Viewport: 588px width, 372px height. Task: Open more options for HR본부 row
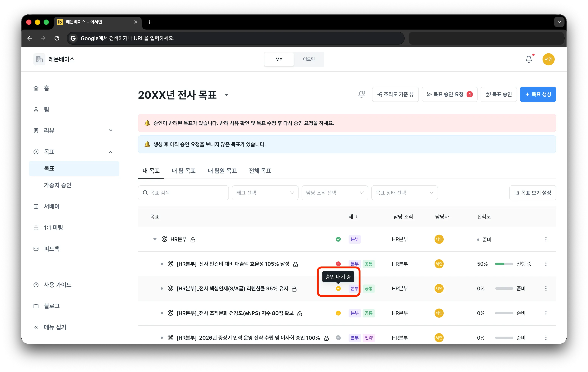pos(546,239)
